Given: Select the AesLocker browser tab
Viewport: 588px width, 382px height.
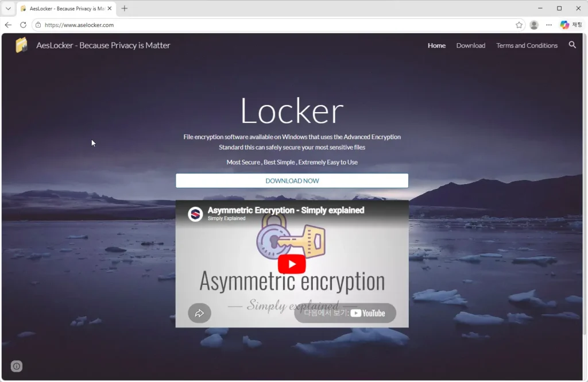Looking at the screenshot, I should point(67,8).
